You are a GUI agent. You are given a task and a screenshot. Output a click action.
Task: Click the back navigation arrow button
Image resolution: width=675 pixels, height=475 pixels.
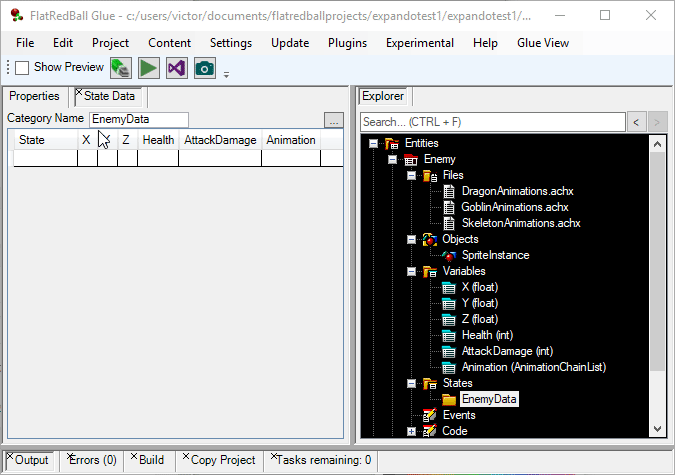tap(636, 122)
